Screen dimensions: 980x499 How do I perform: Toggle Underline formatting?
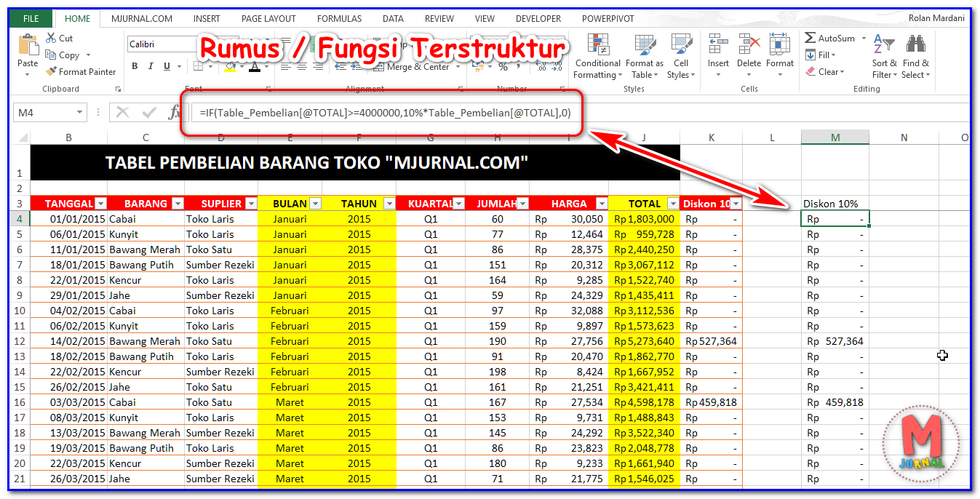tap(167, 66)
